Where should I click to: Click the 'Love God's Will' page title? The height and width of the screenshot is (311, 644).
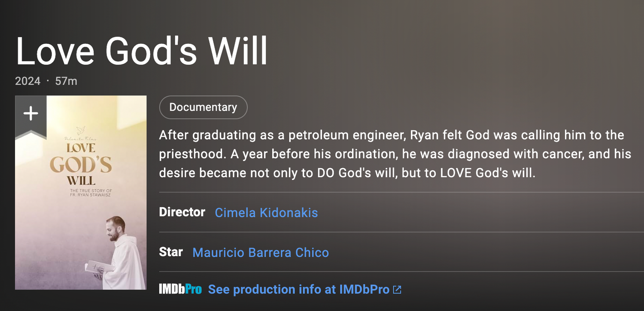tap(142, 51)
